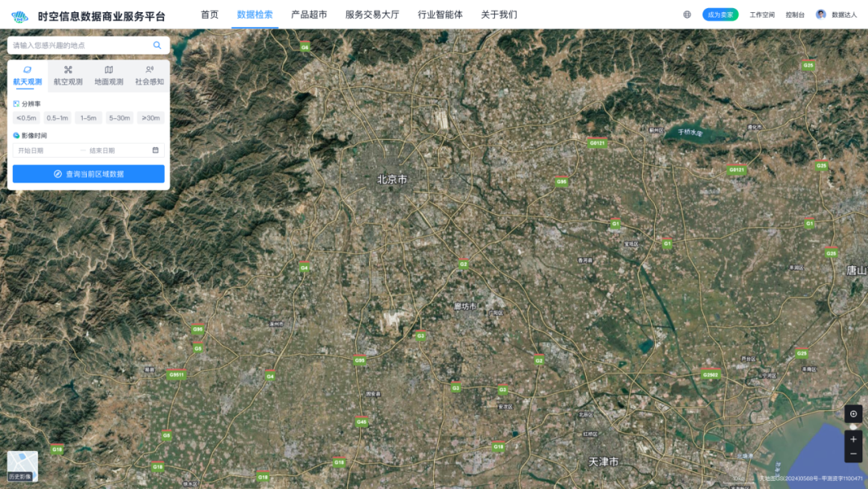
Task: Click the platform logo icon
Action: pos(19,16)
